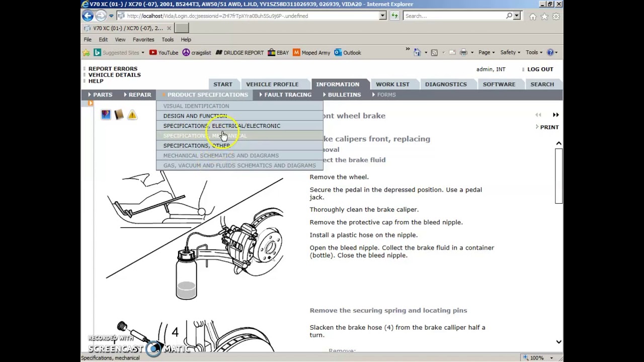Click the brown book icon

119,115
